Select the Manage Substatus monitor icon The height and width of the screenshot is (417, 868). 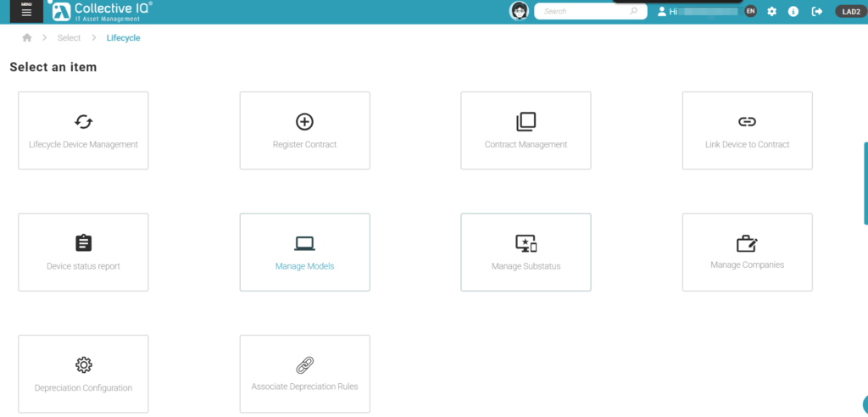pyautogui.click(x=526, y=243)
